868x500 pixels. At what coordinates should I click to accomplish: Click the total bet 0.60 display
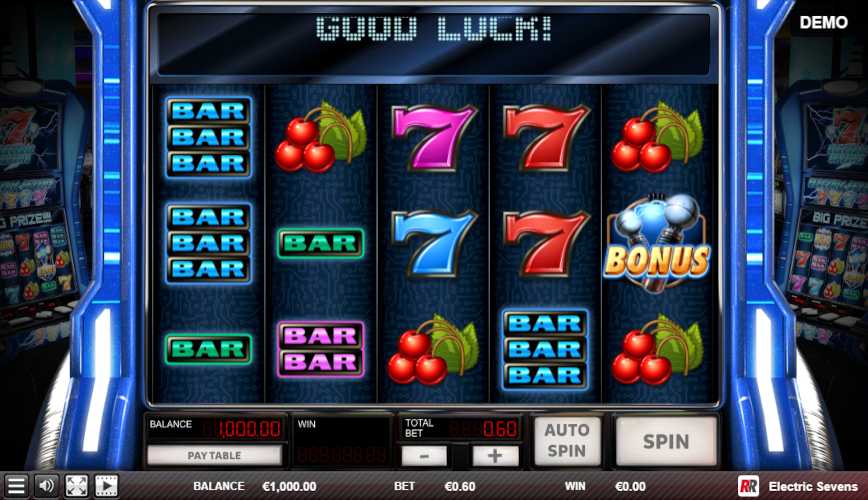coord(459,428)
